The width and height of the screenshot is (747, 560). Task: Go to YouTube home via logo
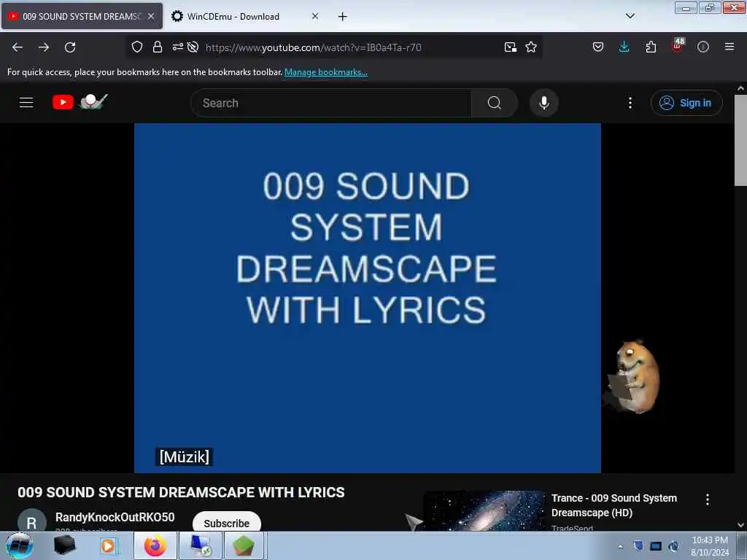pos(80,101)
